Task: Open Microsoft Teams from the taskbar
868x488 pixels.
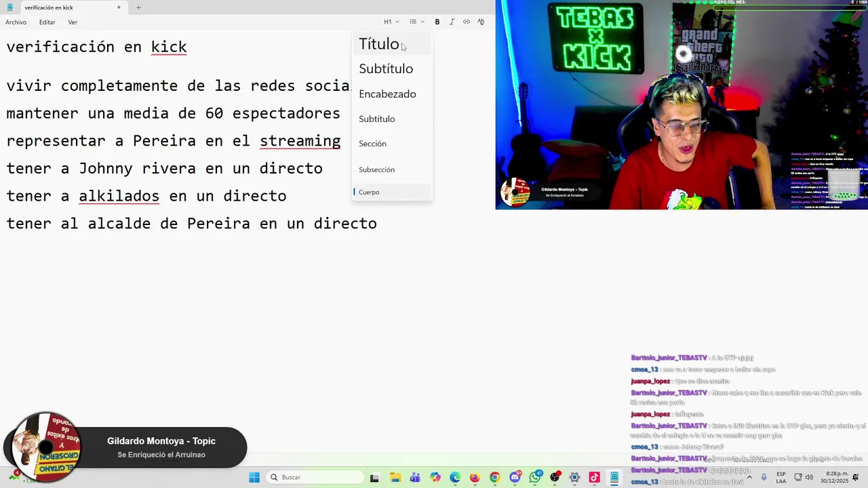Action: click(414, 477)
